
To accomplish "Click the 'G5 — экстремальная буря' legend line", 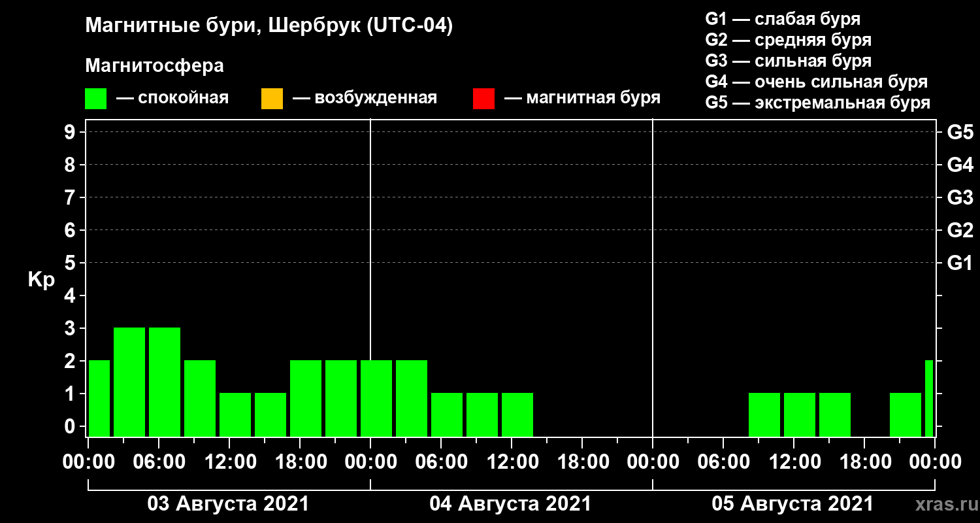I will [817, 103].
